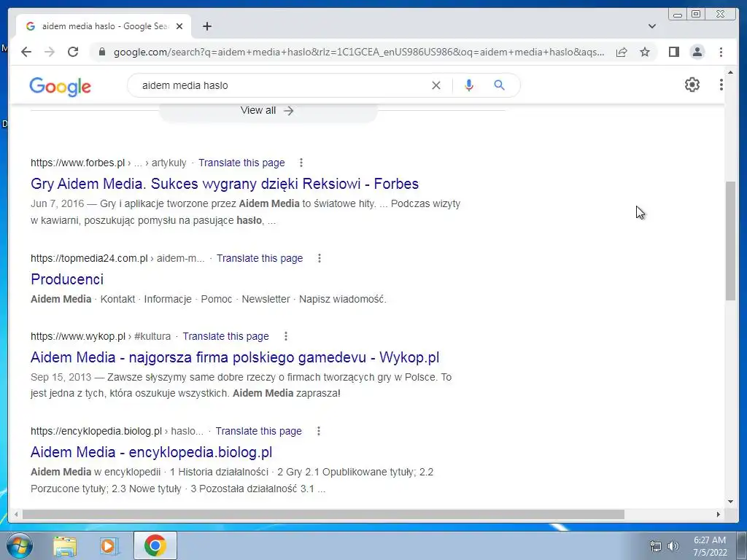
Task: Open the volume speaker tray icon
Action: (x=673, y=546)
